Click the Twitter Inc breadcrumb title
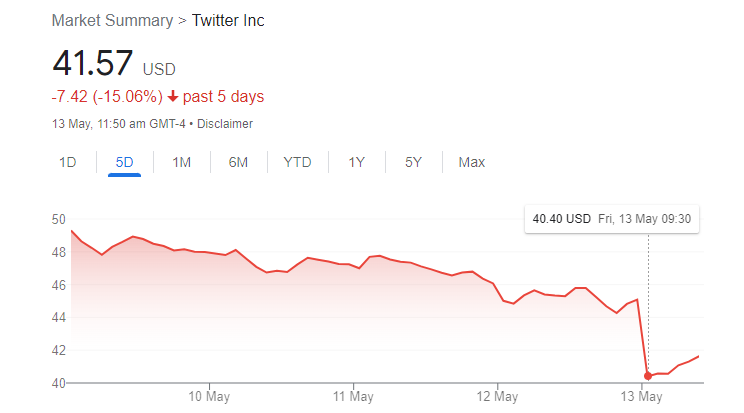The width and height of the screenshot is (744, 413). tap(228, 21)
